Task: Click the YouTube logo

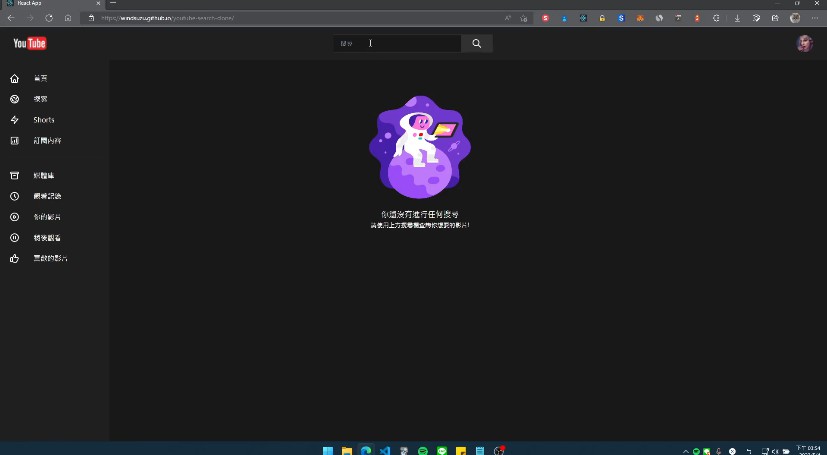Action: [x=30, y=43]
